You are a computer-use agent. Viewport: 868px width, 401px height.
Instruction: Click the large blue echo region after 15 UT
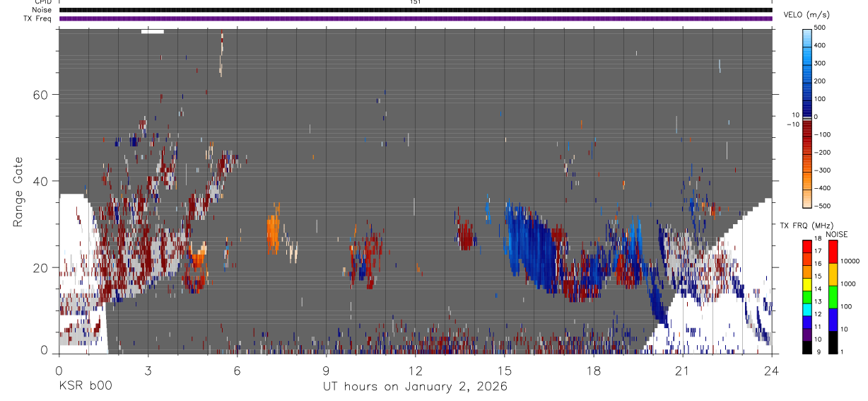(532, 246)
